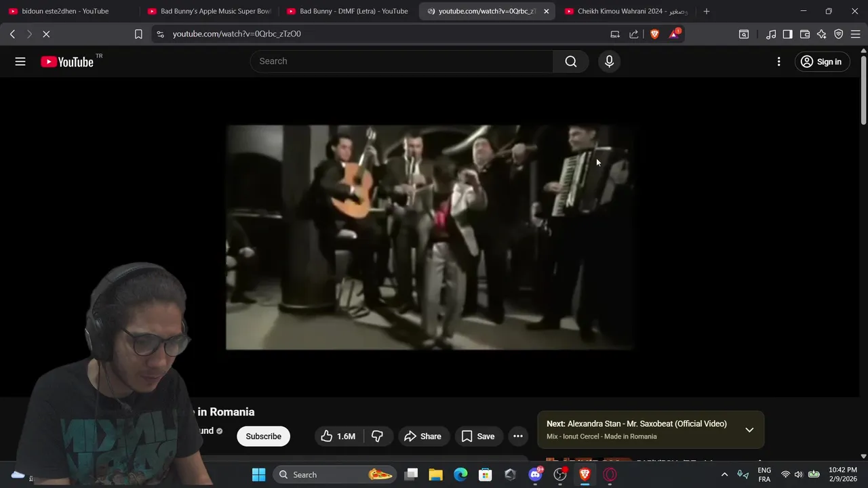Focus the YouTube Search field

coord(402,62)
